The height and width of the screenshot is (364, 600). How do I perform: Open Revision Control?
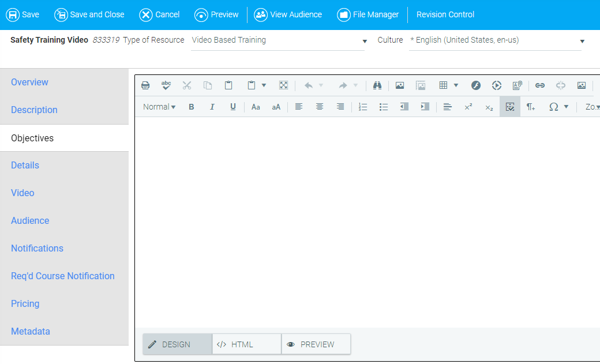click(445, 14)
